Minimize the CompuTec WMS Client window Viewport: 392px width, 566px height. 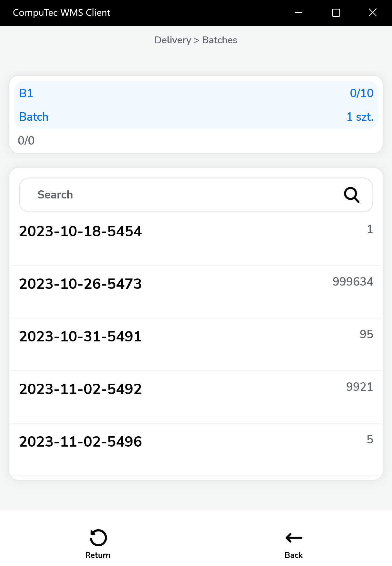point(299,13)
